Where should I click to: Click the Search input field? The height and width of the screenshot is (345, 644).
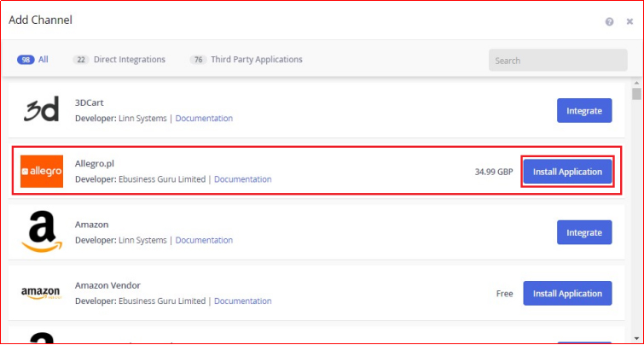(x=558, y=61)
